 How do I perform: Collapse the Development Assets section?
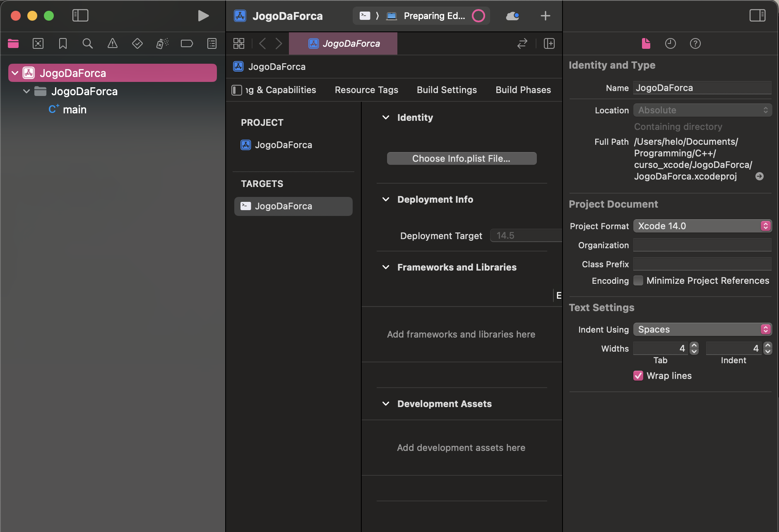click(386, 404)
